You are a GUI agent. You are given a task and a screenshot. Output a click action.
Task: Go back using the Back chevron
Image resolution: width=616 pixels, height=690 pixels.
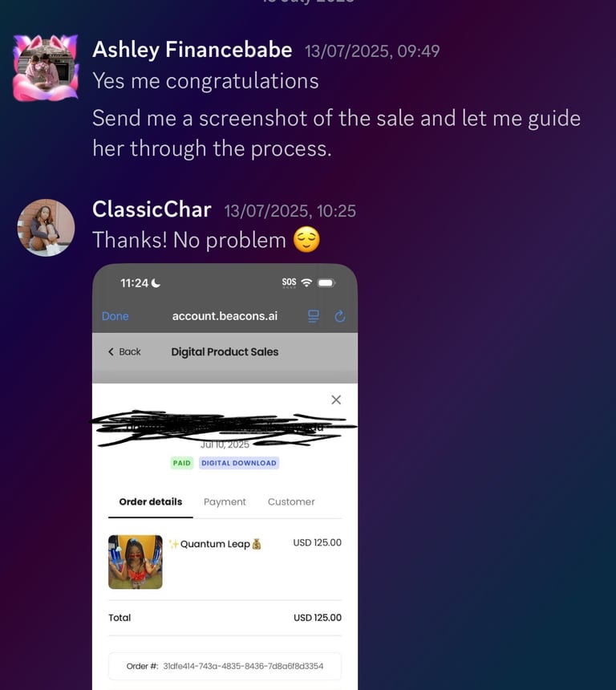click(124, 351)
